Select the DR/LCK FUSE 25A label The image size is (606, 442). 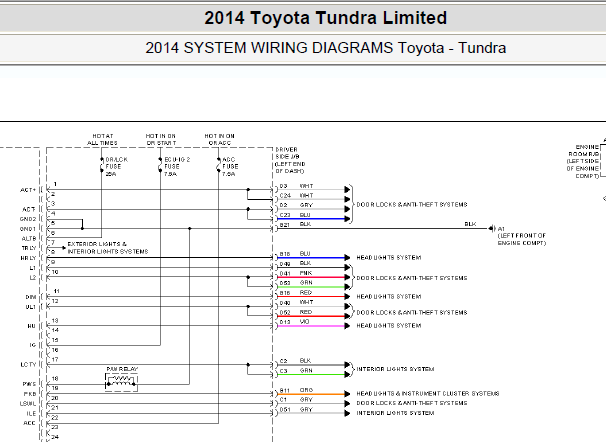tap(117, 167)
